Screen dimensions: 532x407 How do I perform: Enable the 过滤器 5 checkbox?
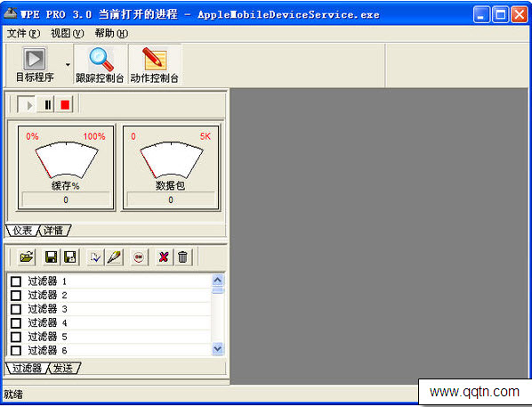(x=16, y=337)
